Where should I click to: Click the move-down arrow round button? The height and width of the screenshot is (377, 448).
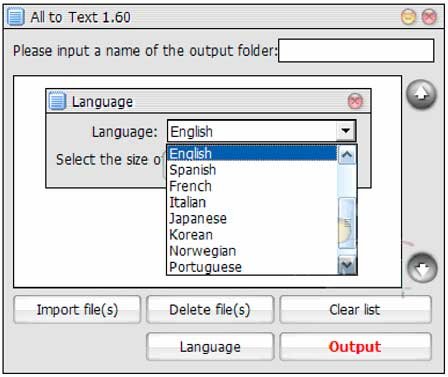(422, 268)
